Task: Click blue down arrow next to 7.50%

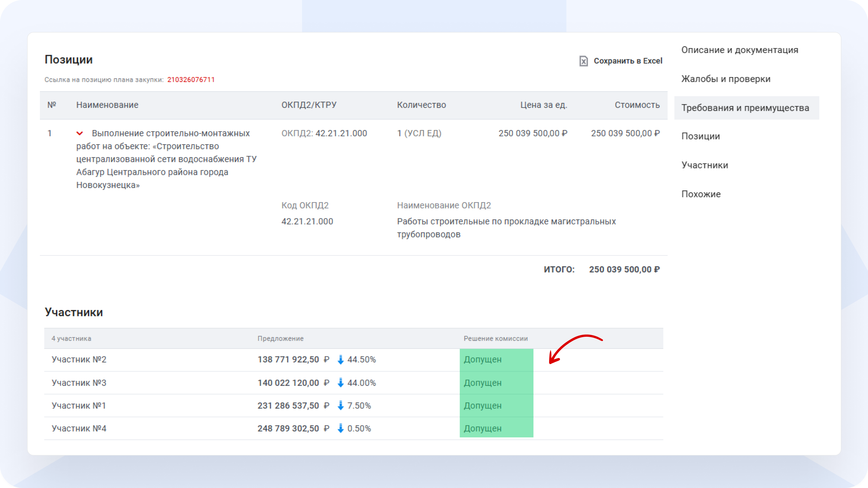Action: tap(340, 405)
